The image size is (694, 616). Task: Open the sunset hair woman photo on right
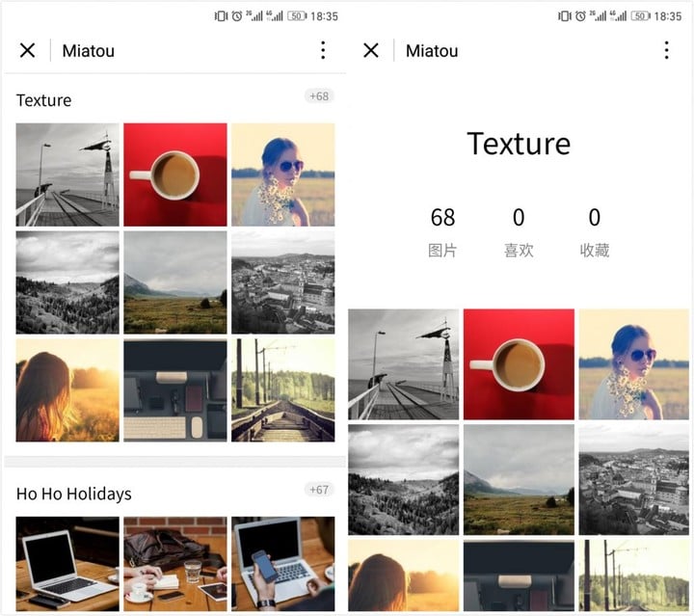click(404, 576)
